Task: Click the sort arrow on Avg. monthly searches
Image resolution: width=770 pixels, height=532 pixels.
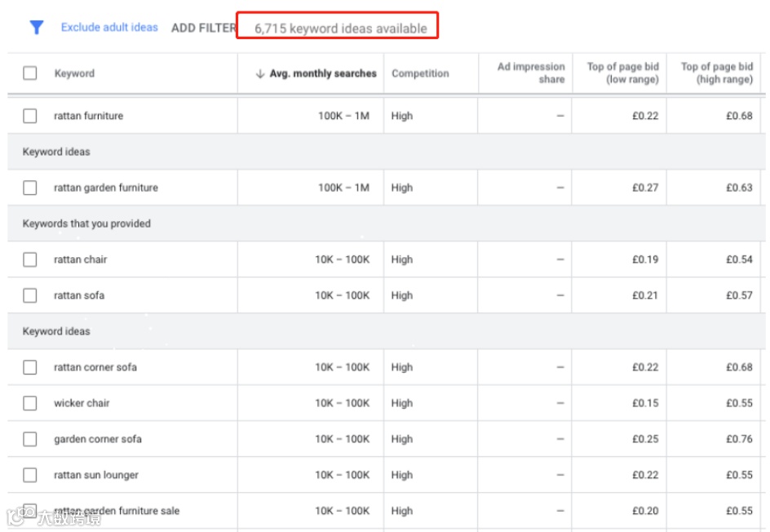Action: 260,73
